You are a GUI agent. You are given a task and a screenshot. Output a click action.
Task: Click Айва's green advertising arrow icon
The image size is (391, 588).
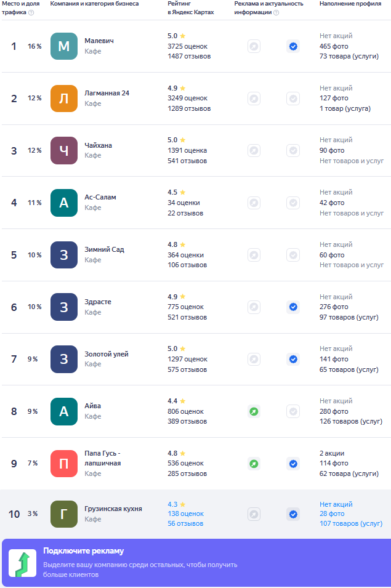click(254, 411)
